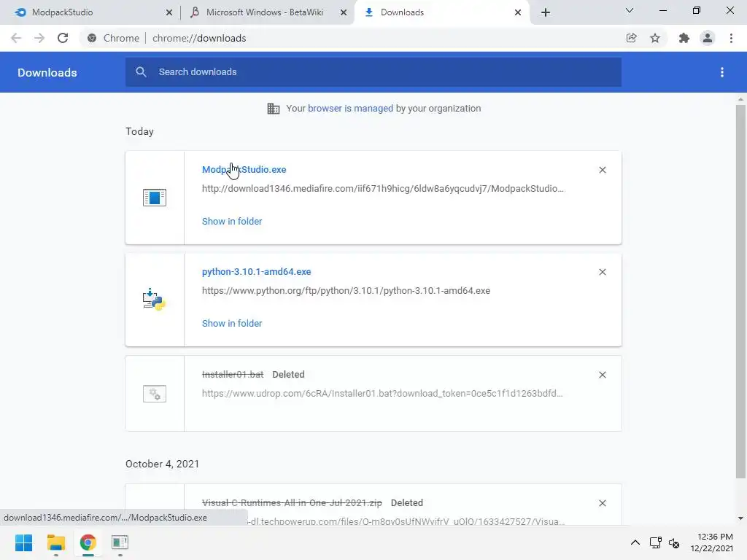Click the python.org download URL
The image size is (747, 560).
346,290
